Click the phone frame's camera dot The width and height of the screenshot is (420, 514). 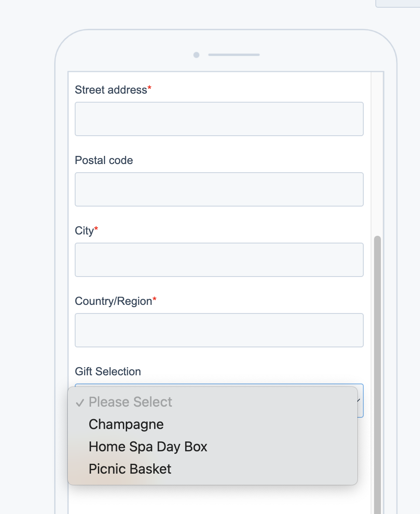tap(196, 55)
